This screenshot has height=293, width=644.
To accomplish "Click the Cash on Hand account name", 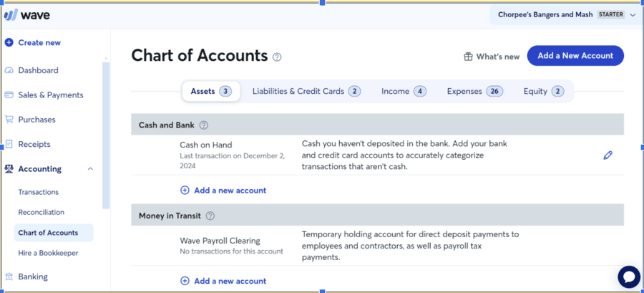I will (x=206, y=145).
